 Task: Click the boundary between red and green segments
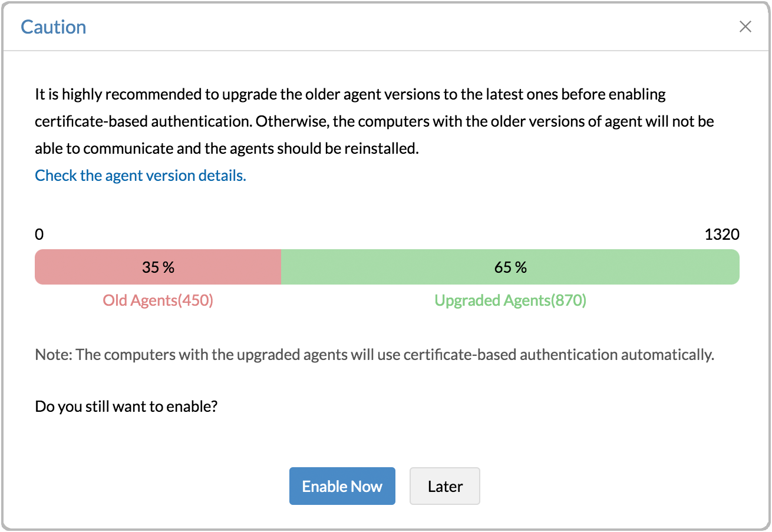(281, 267)
